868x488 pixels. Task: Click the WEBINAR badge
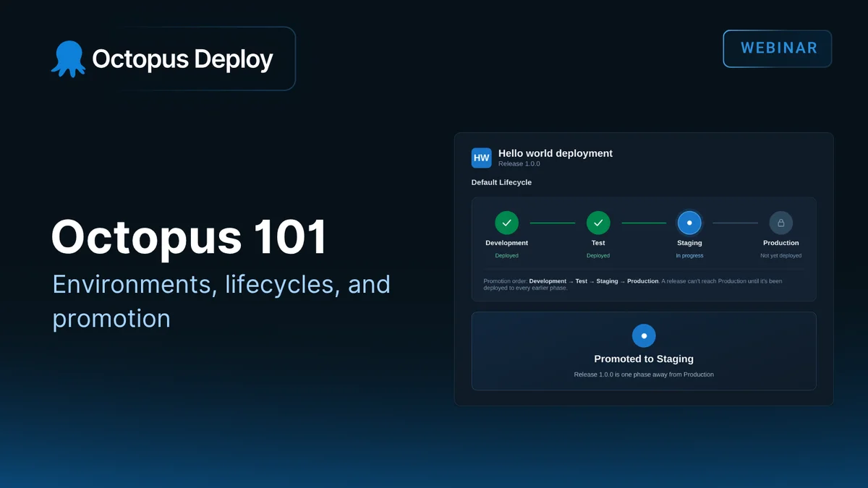coord(778,48)
